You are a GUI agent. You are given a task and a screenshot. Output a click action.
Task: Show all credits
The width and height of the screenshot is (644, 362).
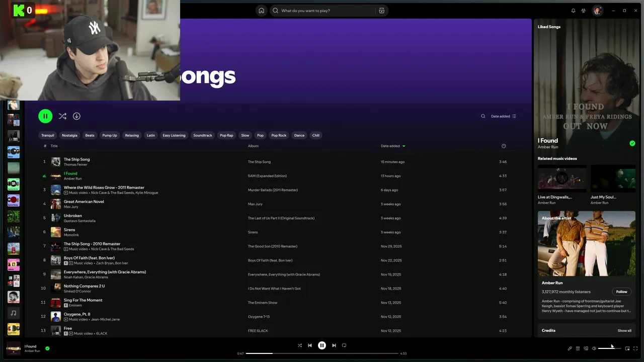[624, 331]
